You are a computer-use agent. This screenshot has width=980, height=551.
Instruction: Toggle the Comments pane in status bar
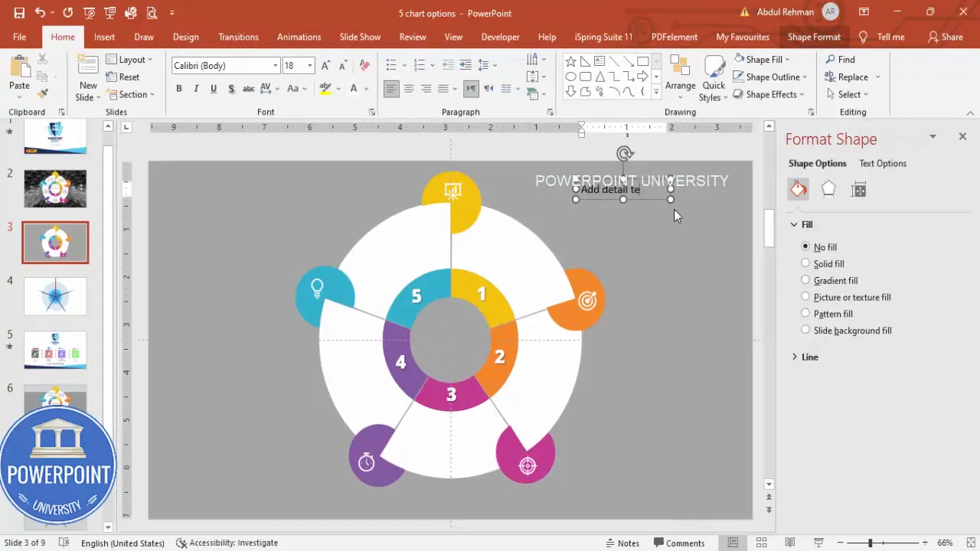point(678,543)
